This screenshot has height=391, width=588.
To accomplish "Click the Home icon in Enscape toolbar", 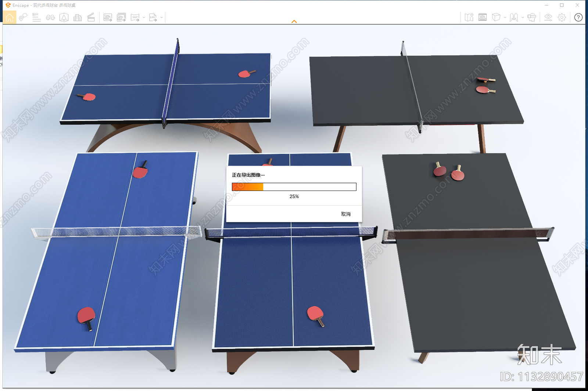I will point(10,17).
